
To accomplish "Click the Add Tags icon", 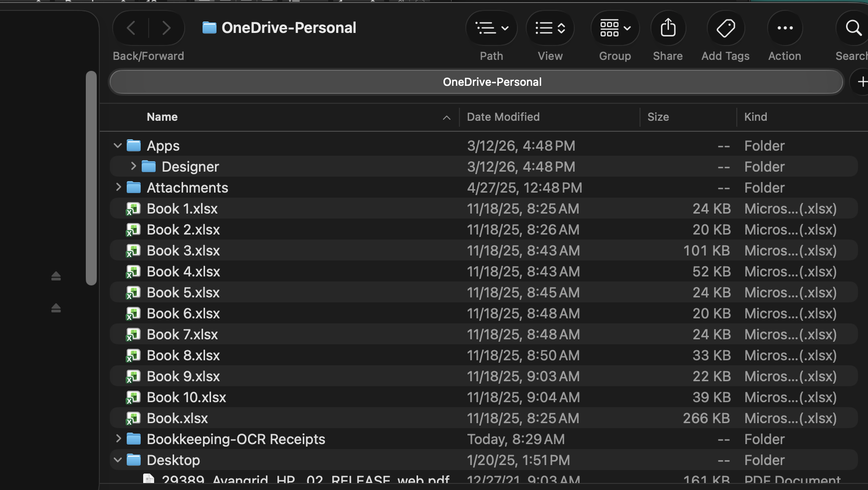I will tap(726, 28).
